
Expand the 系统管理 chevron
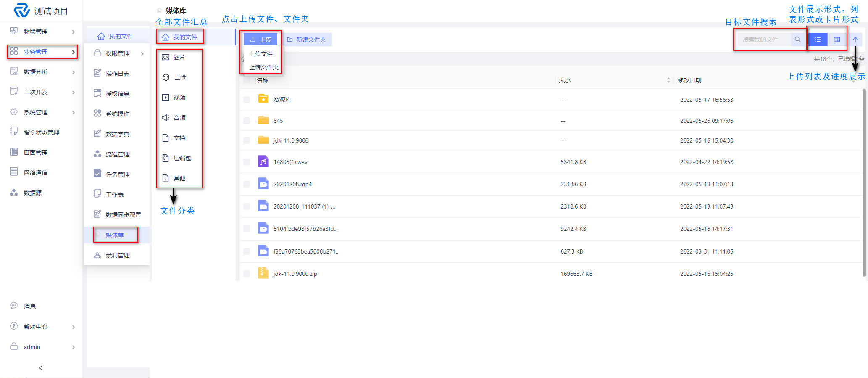[74, 113]
